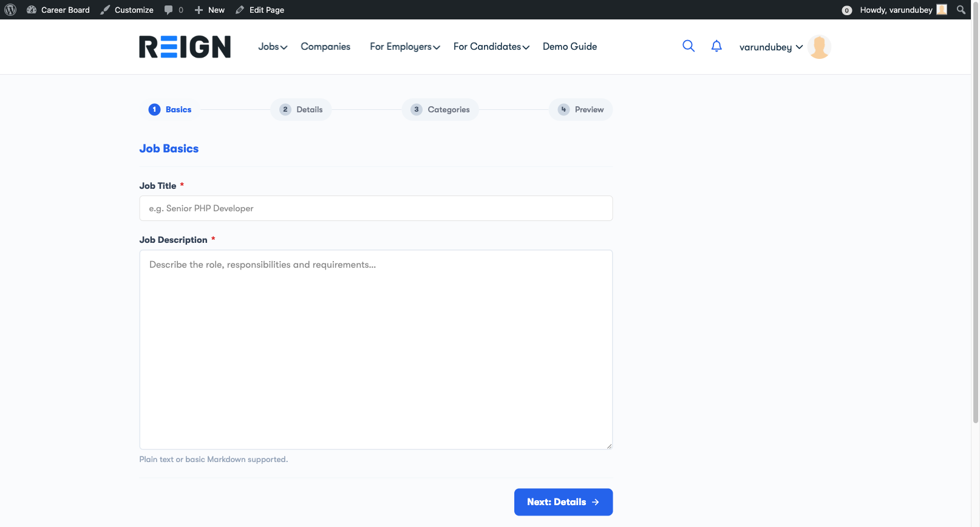
Task: Go to the Details step tab
Action: [301, 109]
